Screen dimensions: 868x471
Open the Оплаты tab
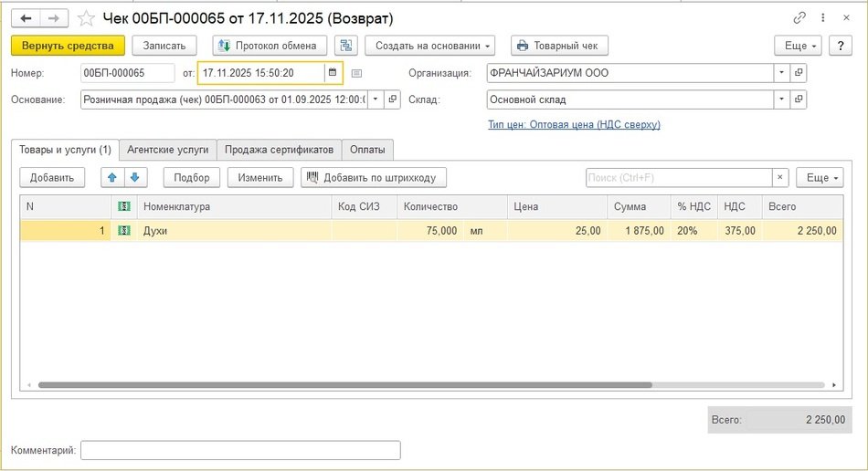point(367,150)
